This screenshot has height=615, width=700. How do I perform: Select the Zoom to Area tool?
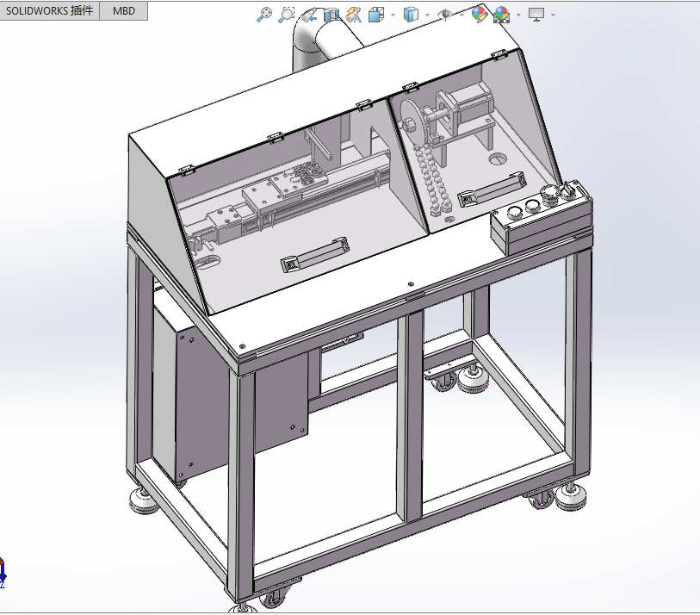(x=286, y=15)
